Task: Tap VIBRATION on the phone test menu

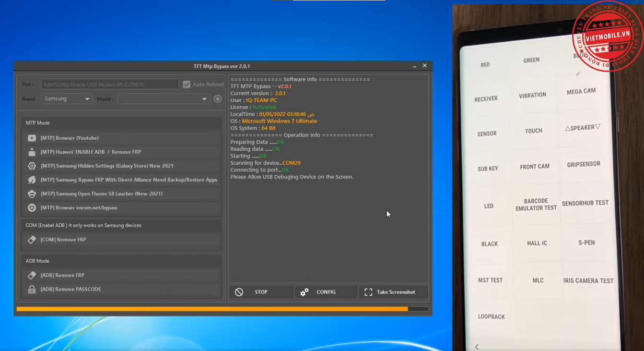Action: [532, 95]
